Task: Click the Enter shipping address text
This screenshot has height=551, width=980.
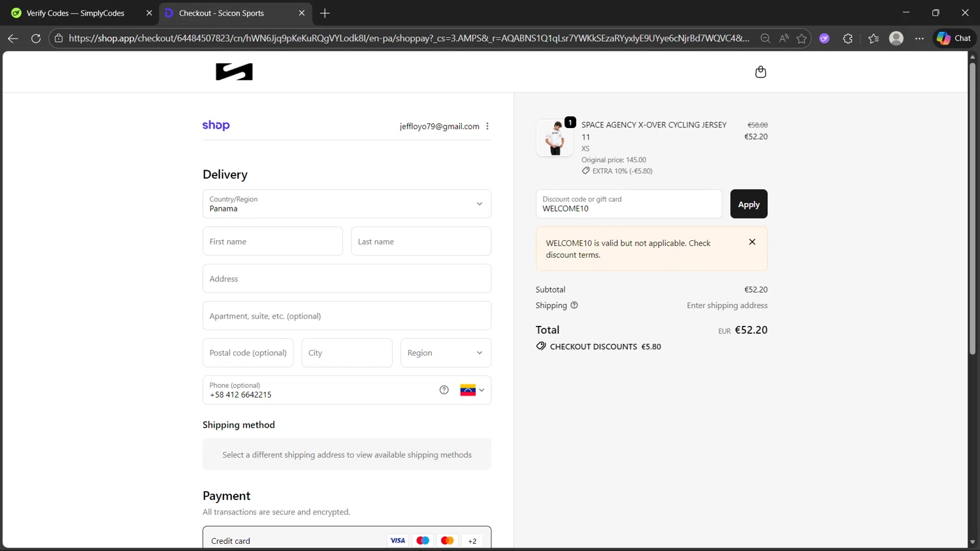Action: tap(727, 305)
